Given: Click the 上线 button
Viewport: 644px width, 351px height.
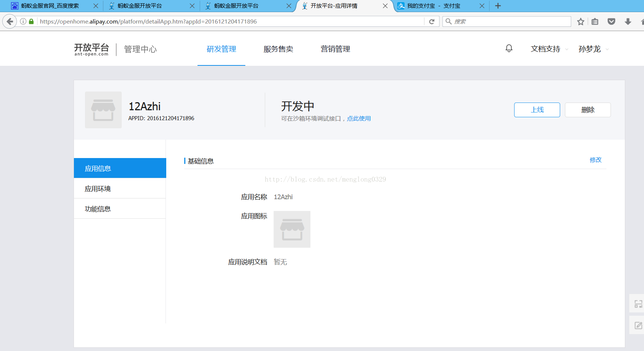Looking at the screenshot, I should [537, 110].
